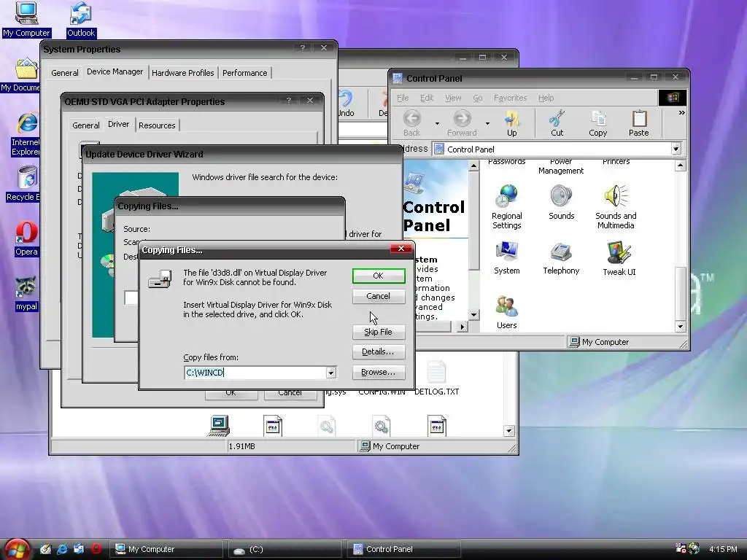747x560 pixels.
Task: Open File menu in Control Panel
Action: [403, 98]
